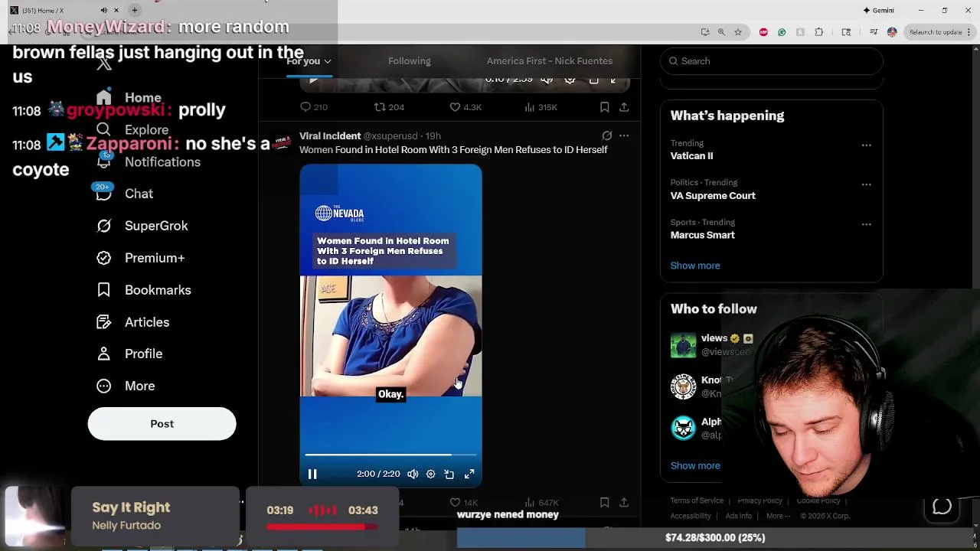This screenshot has height=551, width=980.
Task: Click the Search input field
Action: pyautogui.click(x=772, y=61)
